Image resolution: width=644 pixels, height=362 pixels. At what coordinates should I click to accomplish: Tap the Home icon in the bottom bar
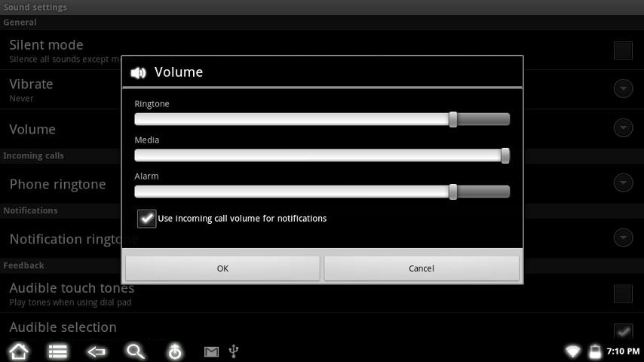pyautogui.click(x=19, y=351)
